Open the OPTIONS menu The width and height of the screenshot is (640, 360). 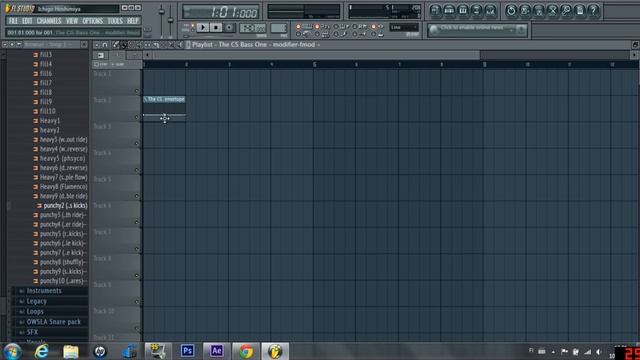click(93, 21)
